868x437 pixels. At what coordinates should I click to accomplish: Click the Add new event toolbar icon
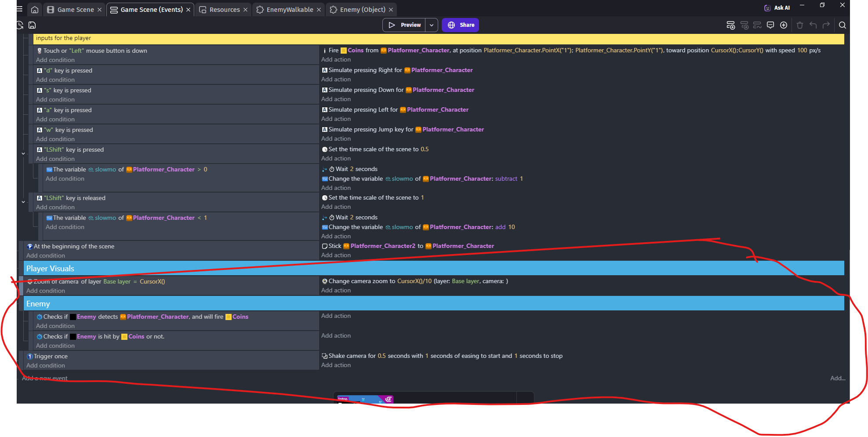click(730, 25)
